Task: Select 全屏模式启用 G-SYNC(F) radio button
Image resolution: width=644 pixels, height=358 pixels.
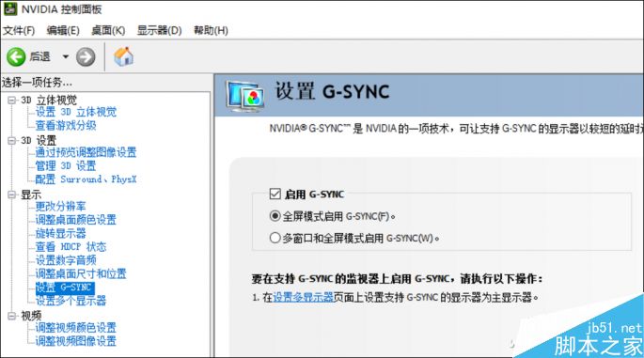Action: (x=275, y=216)
